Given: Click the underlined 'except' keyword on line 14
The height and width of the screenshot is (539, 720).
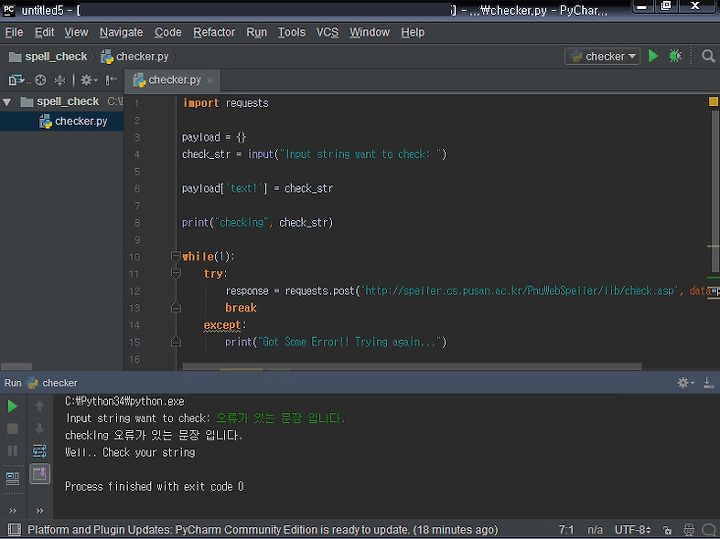Looking at the screenshot, I should click(x=222, y=325).
